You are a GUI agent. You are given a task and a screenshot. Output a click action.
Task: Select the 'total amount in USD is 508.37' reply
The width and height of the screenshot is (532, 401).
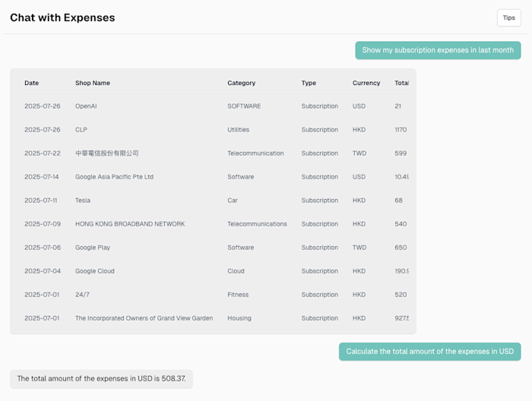pos(101,379)
